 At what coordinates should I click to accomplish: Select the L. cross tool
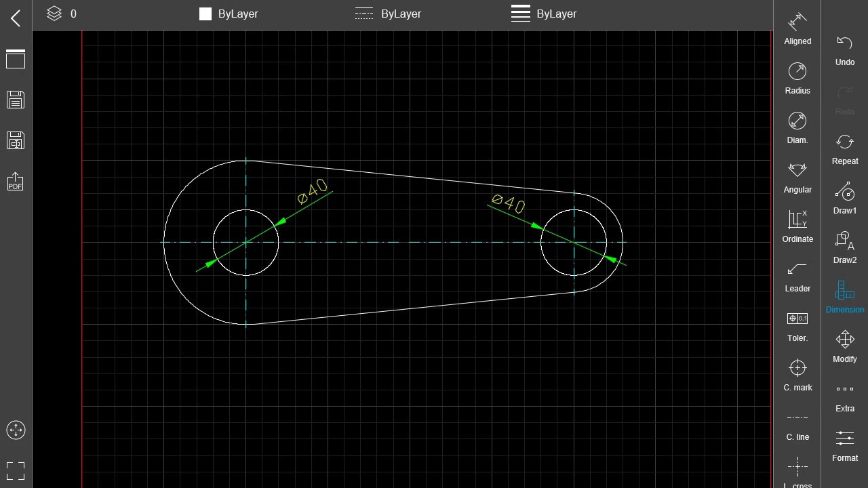point(797,472)
